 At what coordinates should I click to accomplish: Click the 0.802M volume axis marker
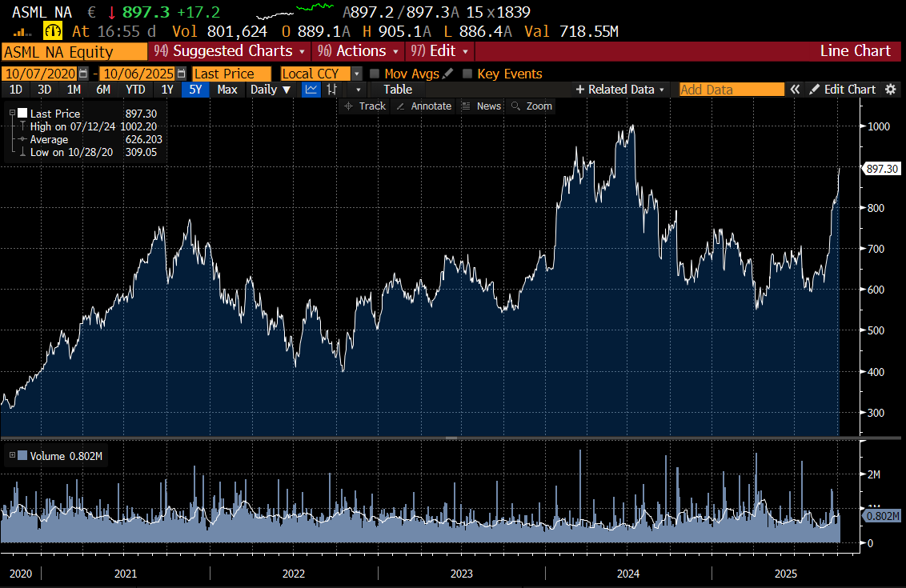tap(882, 516)
